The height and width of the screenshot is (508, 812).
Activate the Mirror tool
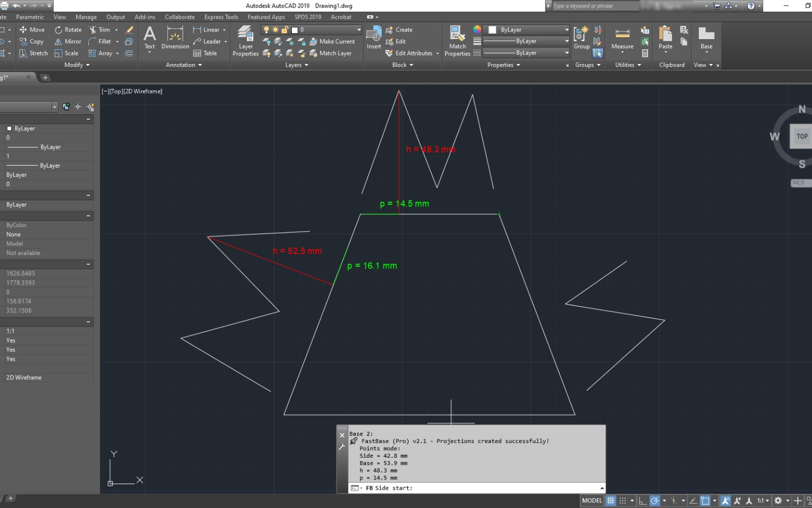tap(68, 41)
